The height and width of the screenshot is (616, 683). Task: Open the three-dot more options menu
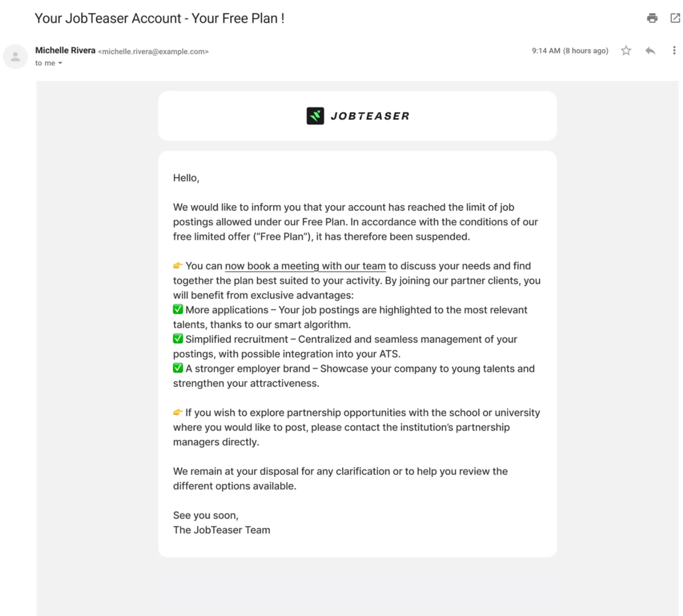674,50
